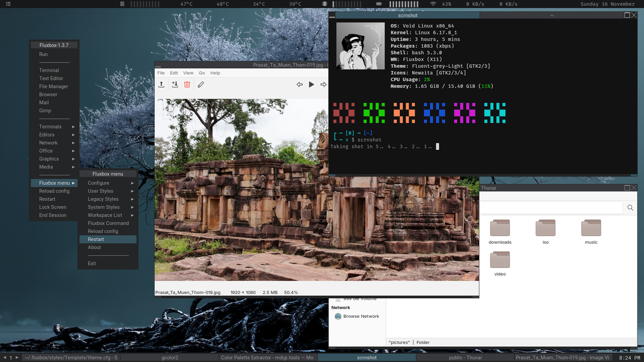Select Lock Screen in root menu

coord(54,207)
